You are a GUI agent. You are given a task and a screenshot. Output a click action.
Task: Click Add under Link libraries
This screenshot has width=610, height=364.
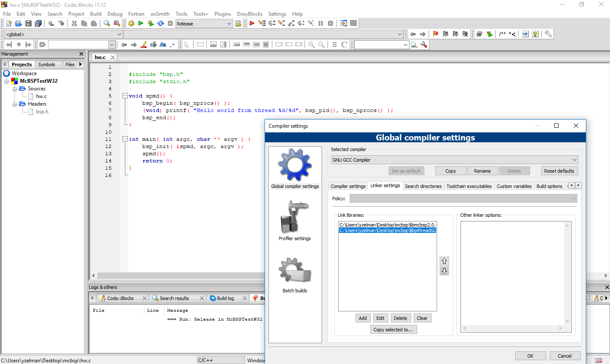click(363, 318)
